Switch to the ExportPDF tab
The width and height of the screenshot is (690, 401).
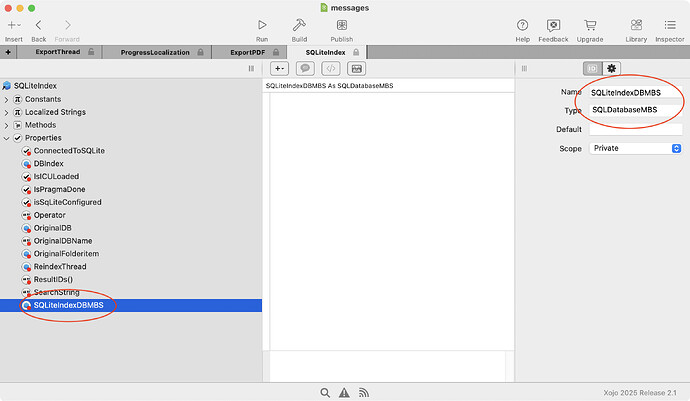tap(248, 52)
